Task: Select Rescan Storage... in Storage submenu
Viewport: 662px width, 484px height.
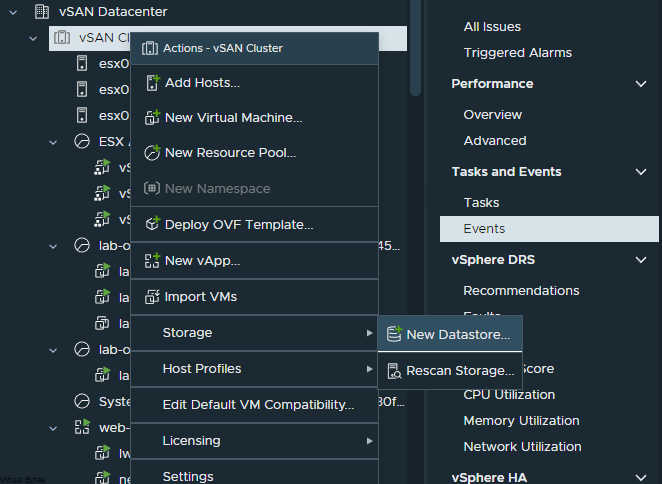Action: tap(450, 371)
